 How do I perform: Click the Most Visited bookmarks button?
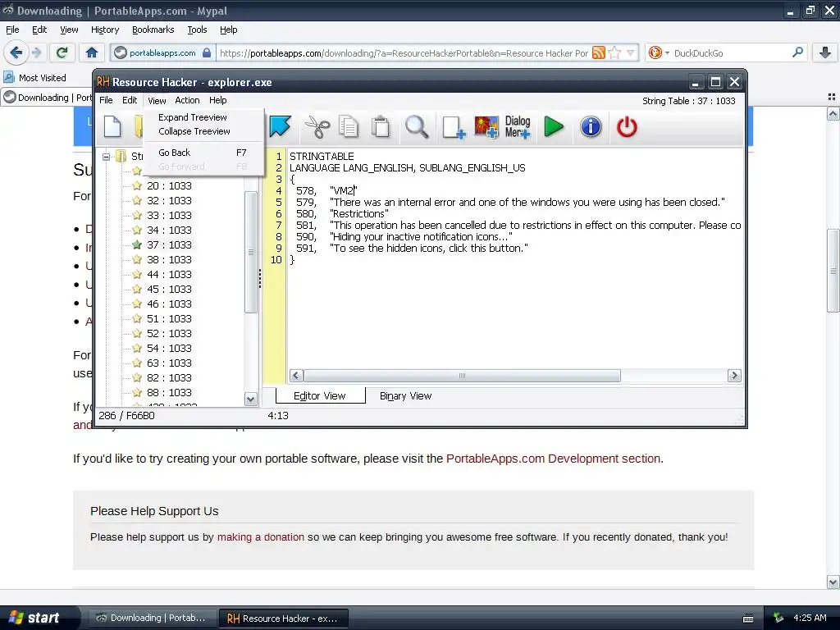35,78
